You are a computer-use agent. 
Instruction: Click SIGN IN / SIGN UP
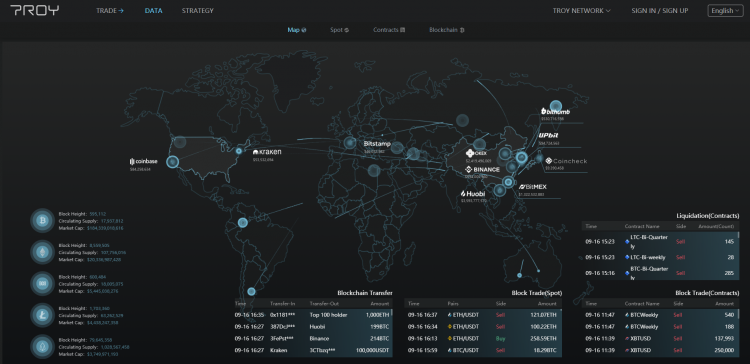660,11
